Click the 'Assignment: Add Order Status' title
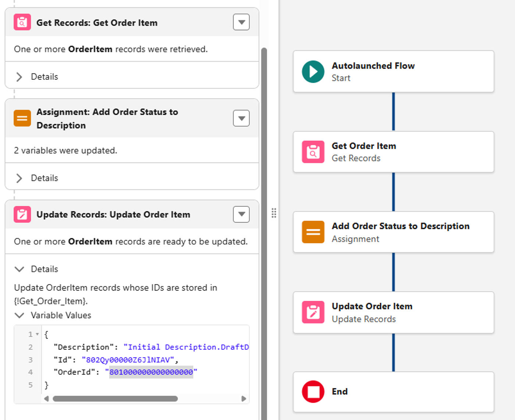The height and width of the screenshot is (420, 515). click(x=107, y=119)
